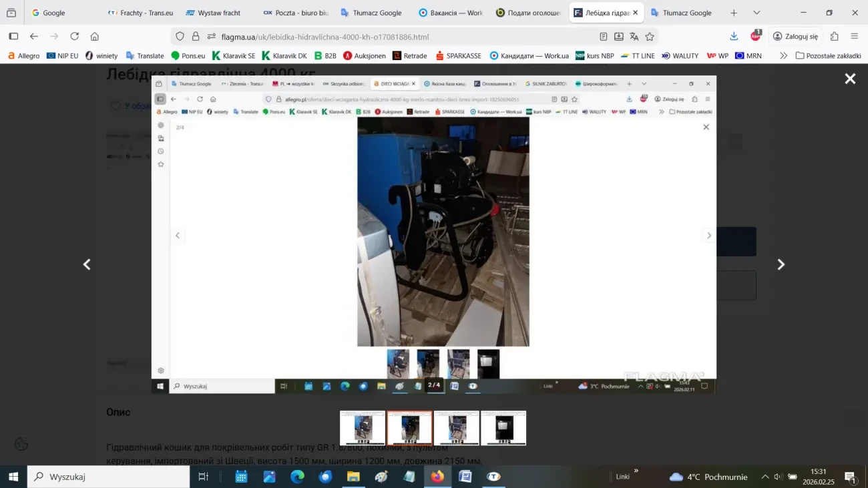
Task: Open the Firefox downloads panel
Action: [x=734, y=37]
